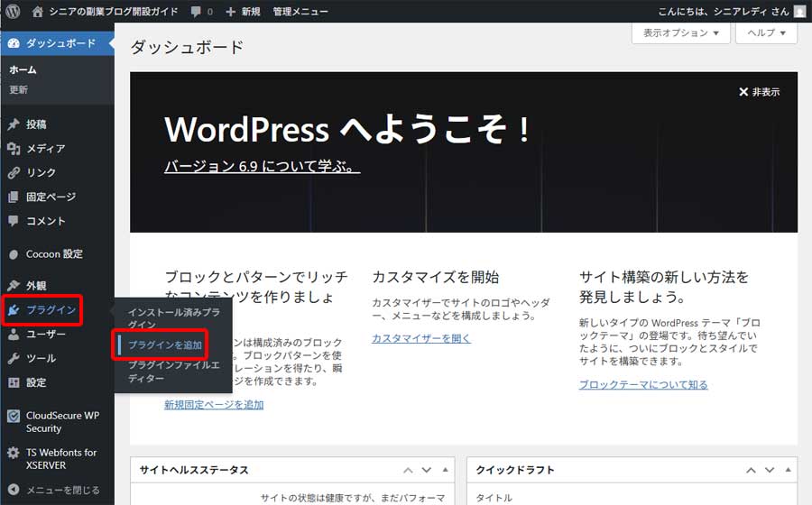Viewport: 812px width, 505px height.
Task: Open 固定ページ in the sidebar
Action: click(x=51, y=197)
